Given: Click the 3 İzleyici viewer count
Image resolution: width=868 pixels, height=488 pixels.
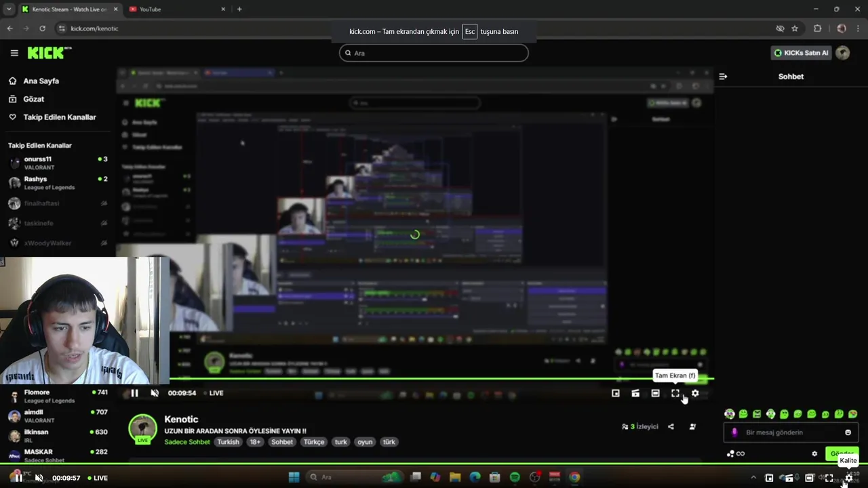Looking at the screenshot, I should pos(640,427).
